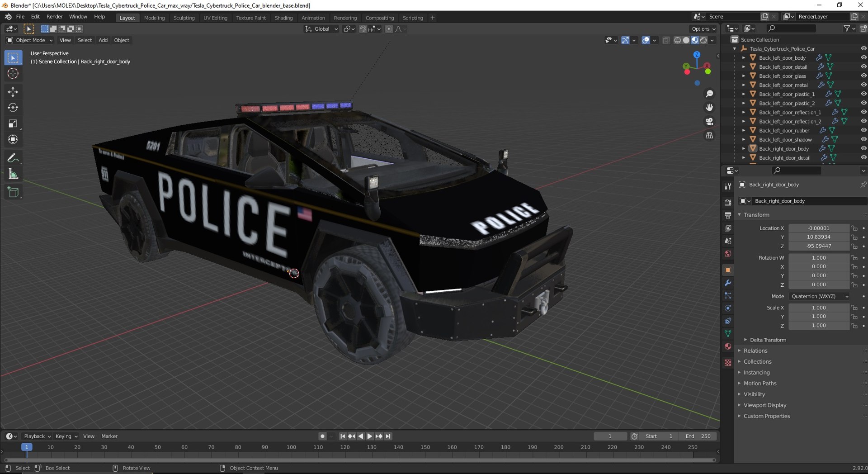The width and height of the screenshot is (868, 474).
Task: Toggle proportional editing in header
Action: pyautogui.click(x=389, y=29)
